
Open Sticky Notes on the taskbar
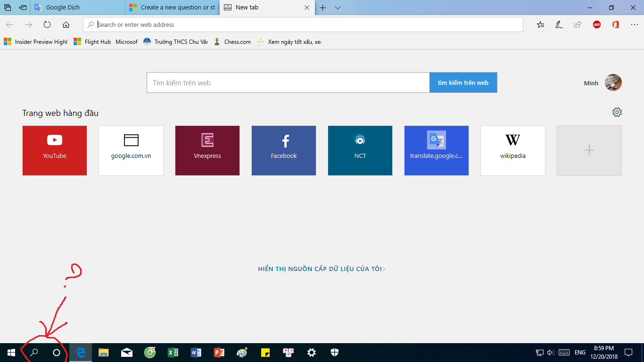(265, 353)
